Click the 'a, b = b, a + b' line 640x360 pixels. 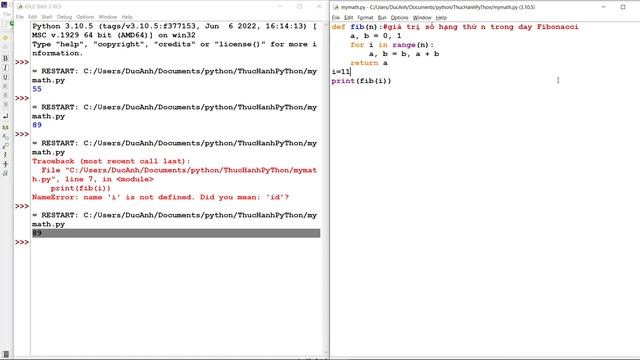[x=404, y=54]
